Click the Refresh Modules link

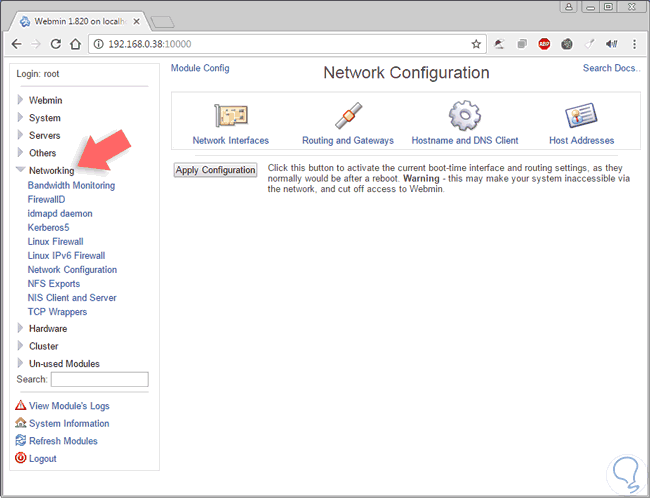click(x=63, y=441)
